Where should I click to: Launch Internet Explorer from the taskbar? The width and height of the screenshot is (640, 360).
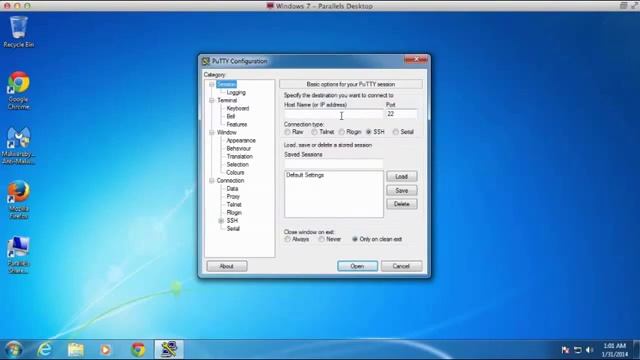(x=44, y=350)
